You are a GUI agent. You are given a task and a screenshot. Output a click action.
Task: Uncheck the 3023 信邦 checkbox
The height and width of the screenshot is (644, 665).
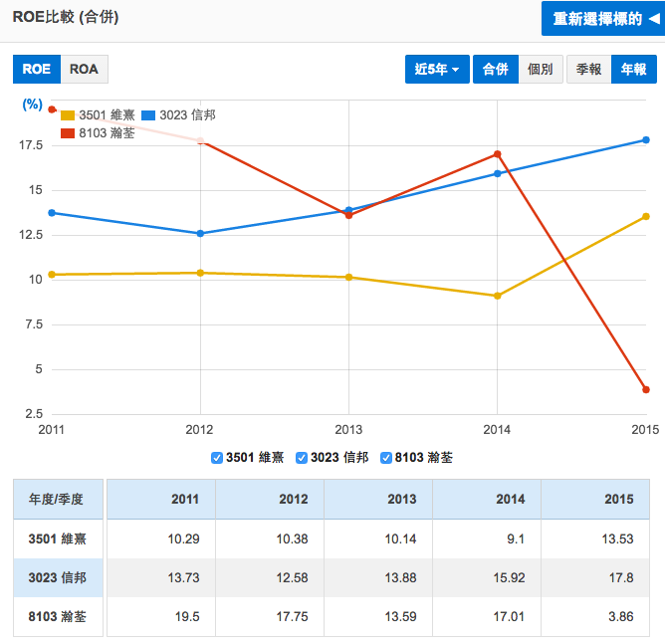(302, 458)
